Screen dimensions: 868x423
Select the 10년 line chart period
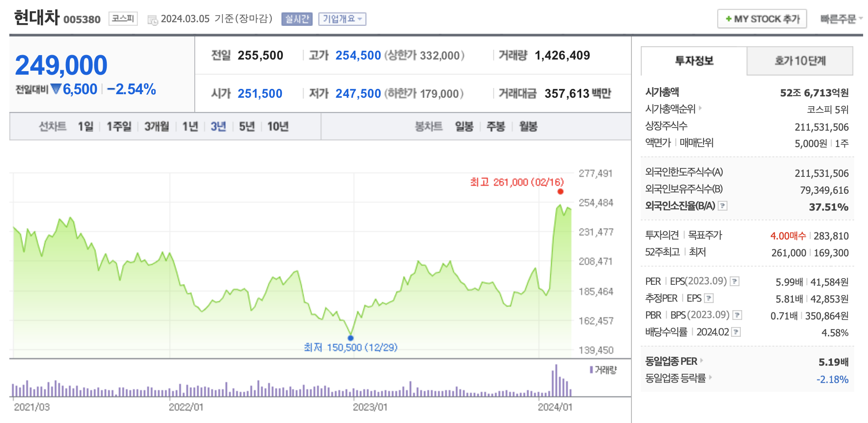[277, 127]
